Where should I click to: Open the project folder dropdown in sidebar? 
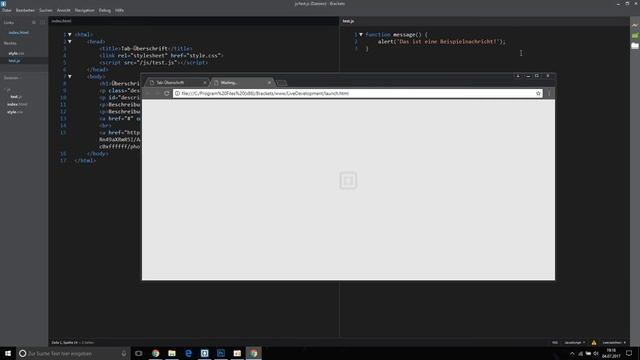pyautogui.click(x=13, y=78)
